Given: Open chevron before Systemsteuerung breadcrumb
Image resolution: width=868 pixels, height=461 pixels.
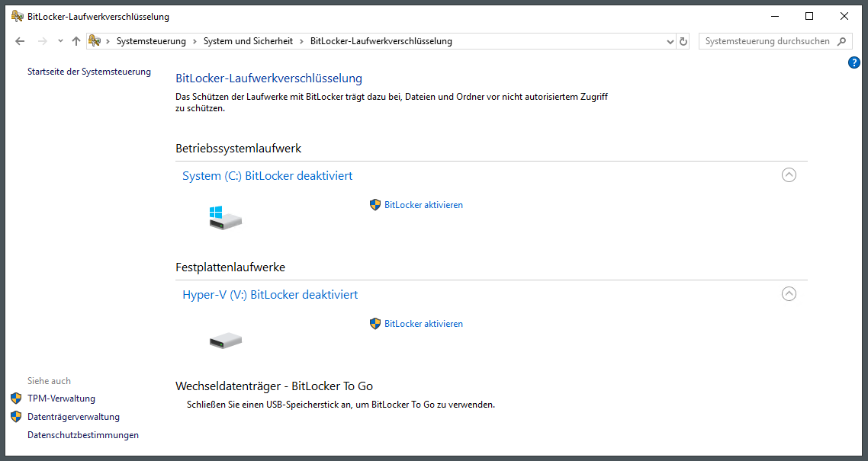Looking at the screenshot, I should click(x=108, y=41).
